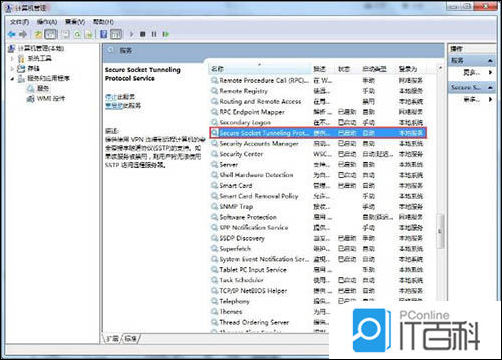Refresh the services list with the toolbar icon
502x360 pixels.
[77, 34]
